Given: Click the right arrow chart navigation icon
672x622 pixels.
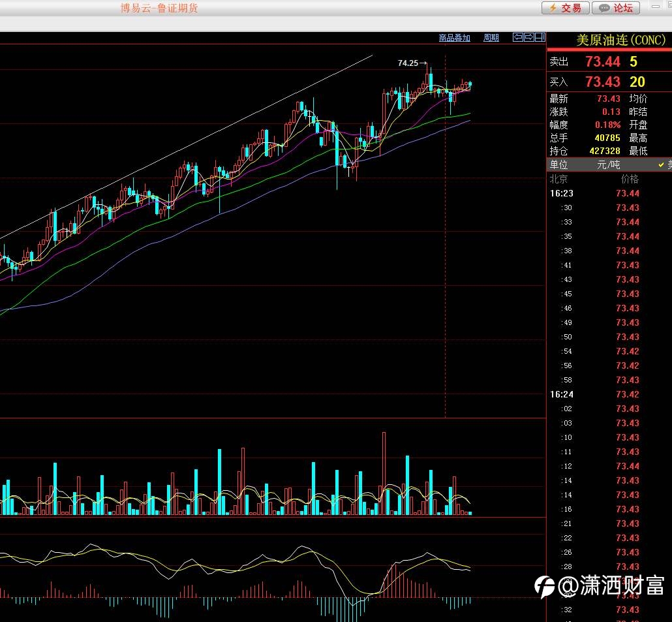Looking at the screenshot, I should (529, 37).
